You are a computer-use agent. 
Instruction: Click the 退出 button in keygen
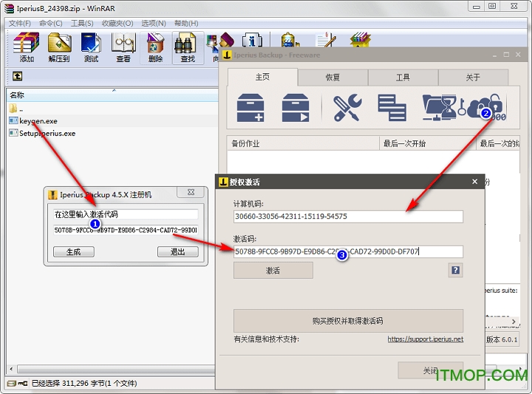177,251
